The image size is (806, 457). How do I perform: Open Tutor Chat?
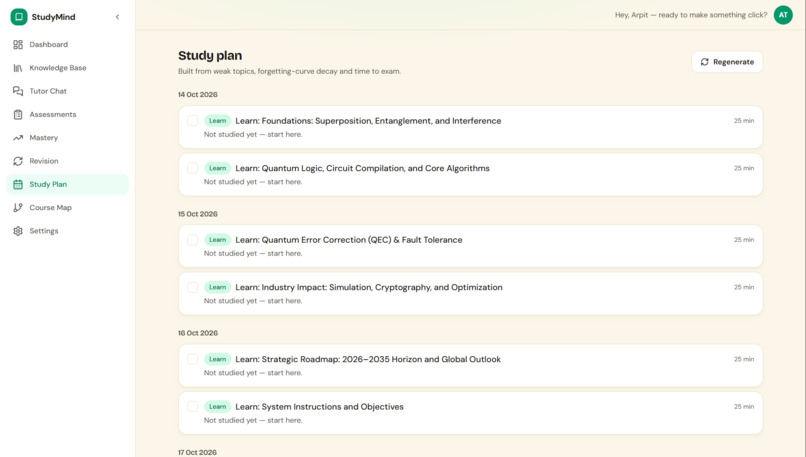tap(67, 91)
